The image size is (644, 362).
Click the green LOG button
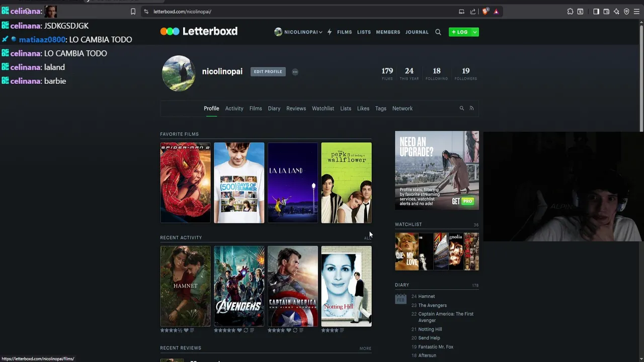[x=460, y=32]
